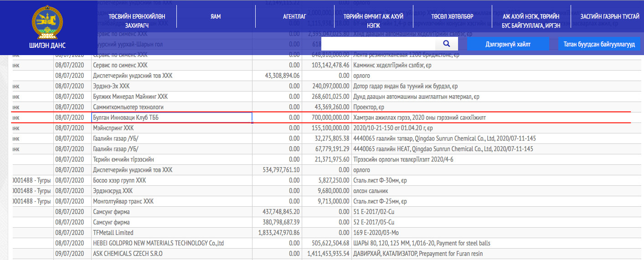Select the 09/07/2020 date cell
The height and width of the screenshot is (260, 644).
pos(72,254)
